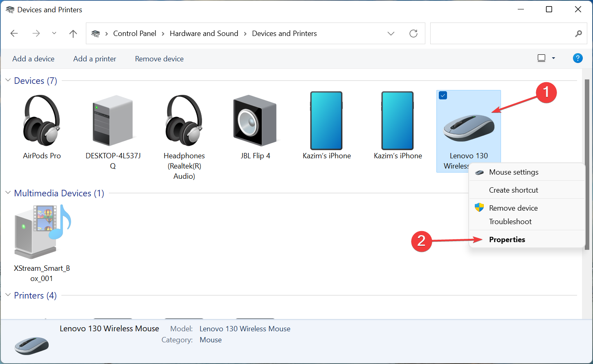Uncheck the Lenovo 130 Wireless mouse checkbox
593x364 pixels.
tap(443, 95)
